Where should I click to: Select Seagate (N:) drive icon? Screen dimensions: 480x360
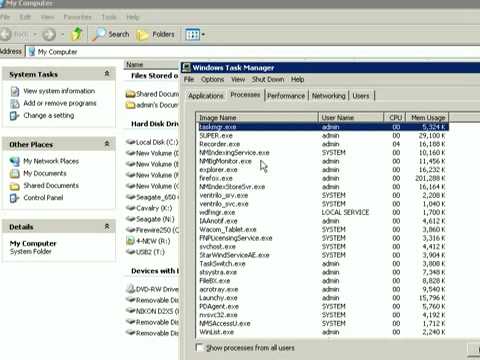click(130, 219)
